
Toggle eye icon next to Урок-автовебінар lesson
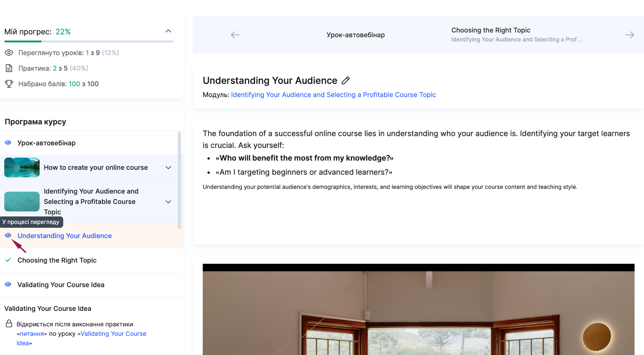(8, 143)
